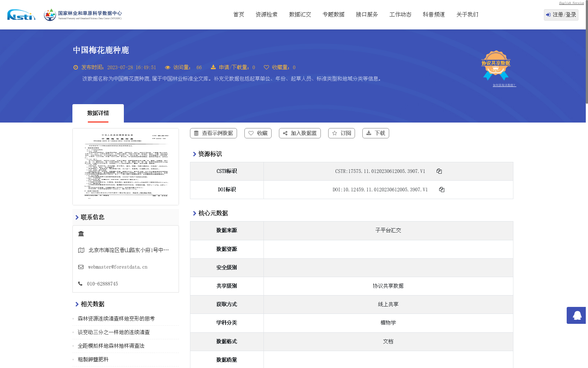The height and width of the screenshot is (368, 588).
Task: Click the Nsti logo in the header
Action: (x=20, y=15)
